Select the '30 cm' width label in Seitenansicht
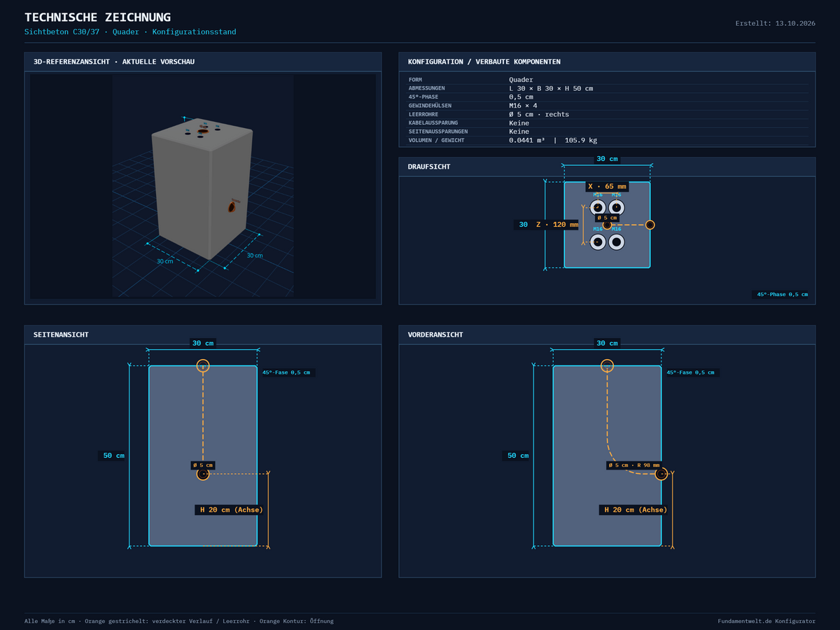The image size is (840, 630). (x=203, y=343)
